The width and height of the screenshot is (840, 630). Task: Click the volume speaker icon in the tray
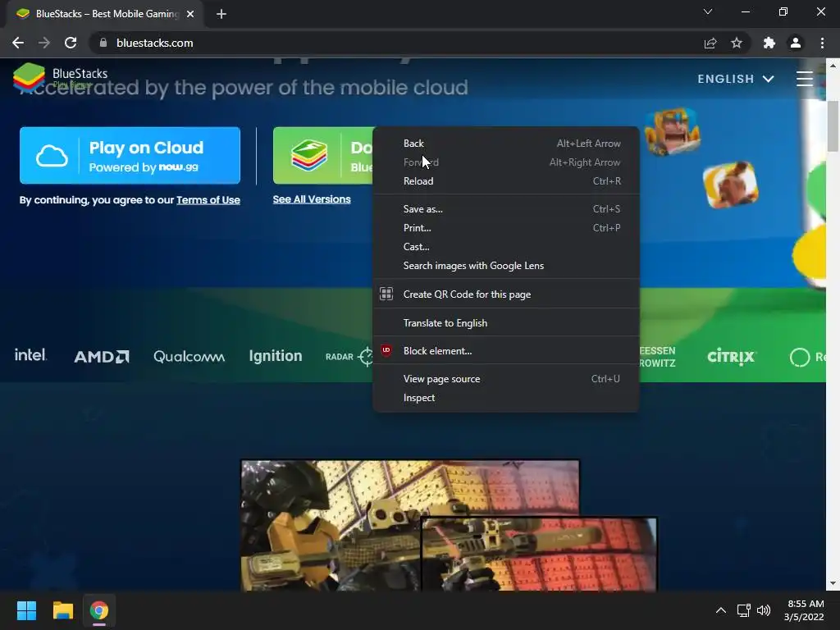pyautogui.click(x=764, y=610)
